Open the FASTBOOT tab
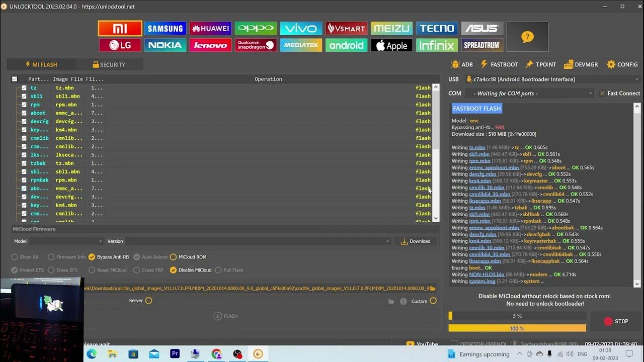The image size is (644, 362). pyautogui.click(x=499, y=64)
